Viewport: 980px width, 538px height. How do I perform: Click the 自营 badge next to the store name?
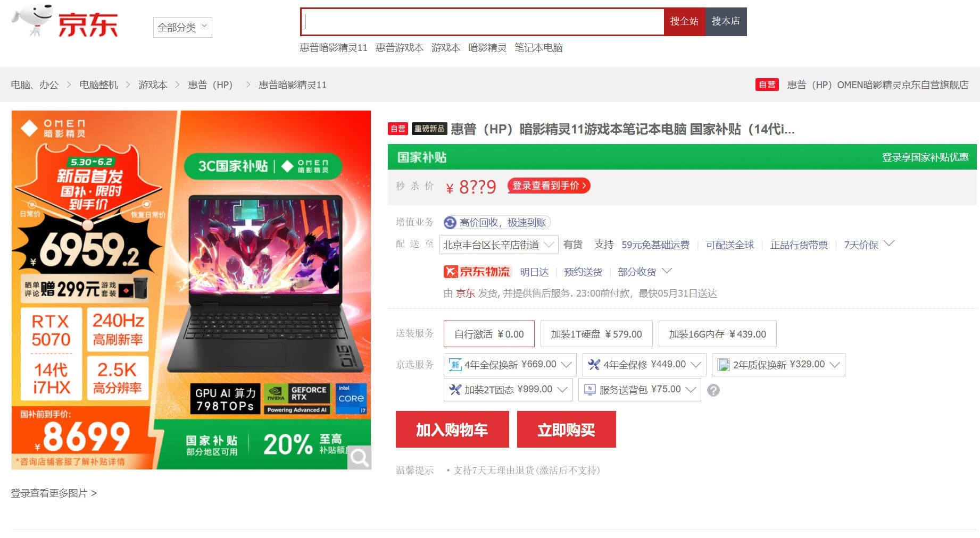[x=766, y=85]
